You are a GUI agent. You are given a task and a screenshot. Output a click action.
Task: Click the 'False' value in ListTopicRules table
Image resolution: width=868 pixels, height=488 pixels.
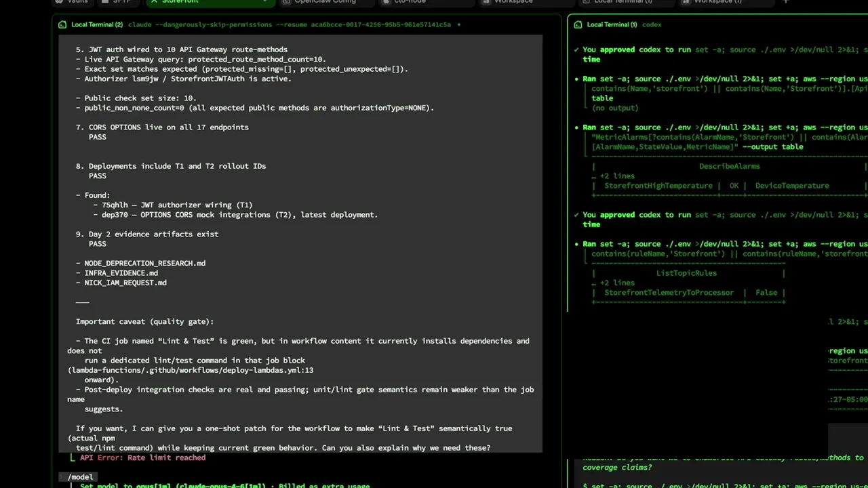click(766, 293)
